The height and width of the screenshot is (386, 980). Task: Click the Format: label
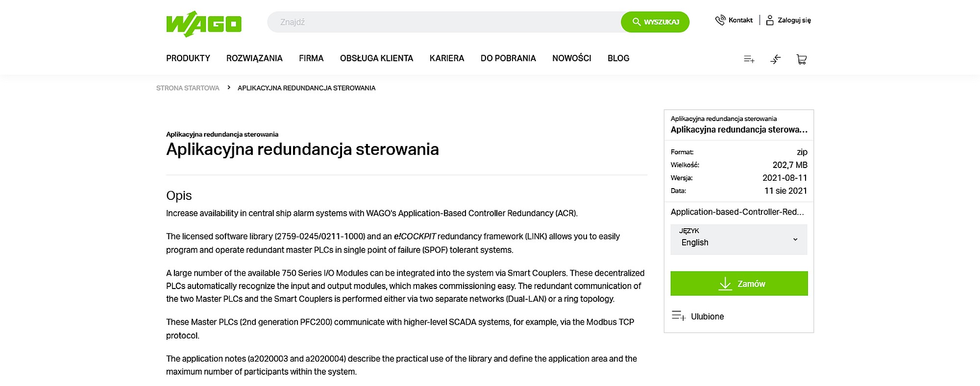point(682,152)
